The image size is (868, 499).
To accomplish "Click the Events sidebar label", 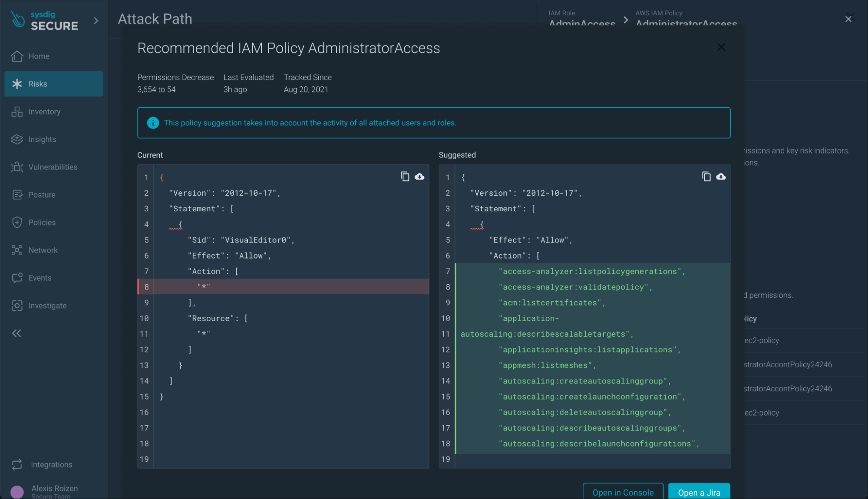I will click(40, 278).
